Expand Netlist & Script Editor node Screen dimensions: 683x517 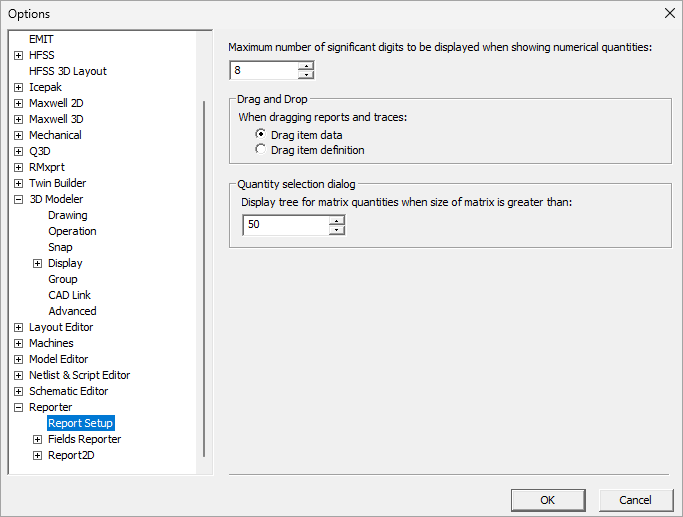click(18, 375)
